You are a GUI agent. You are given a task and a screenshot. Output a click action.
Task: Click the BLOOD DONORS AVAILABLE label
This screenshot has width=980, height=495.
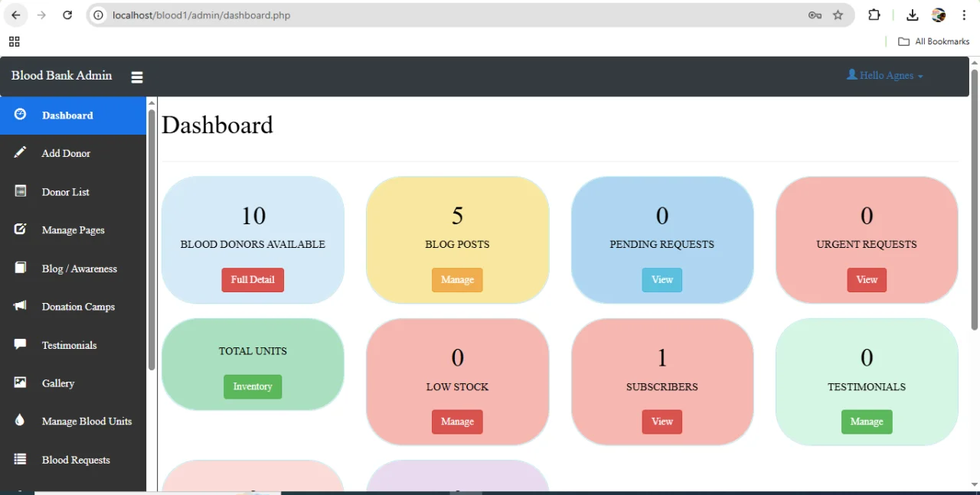253,245
